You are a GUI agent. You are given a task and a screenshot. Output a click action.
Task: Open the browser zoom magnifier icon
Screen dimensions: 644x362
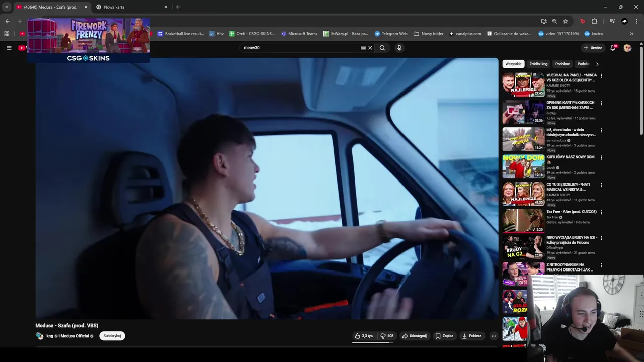pos(554,21)
